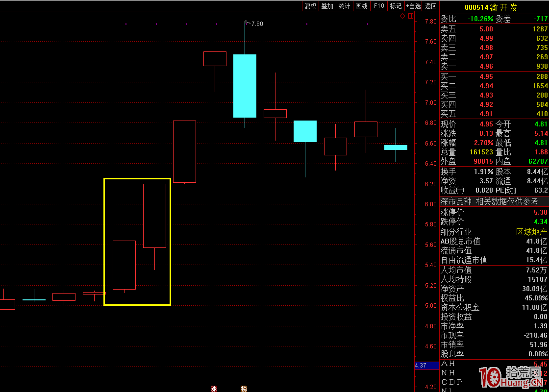Image resolution: width=549 pixels, height=392 pixels.
Task: Click the 跌停价 value 4.34
Action: [541, 222]
